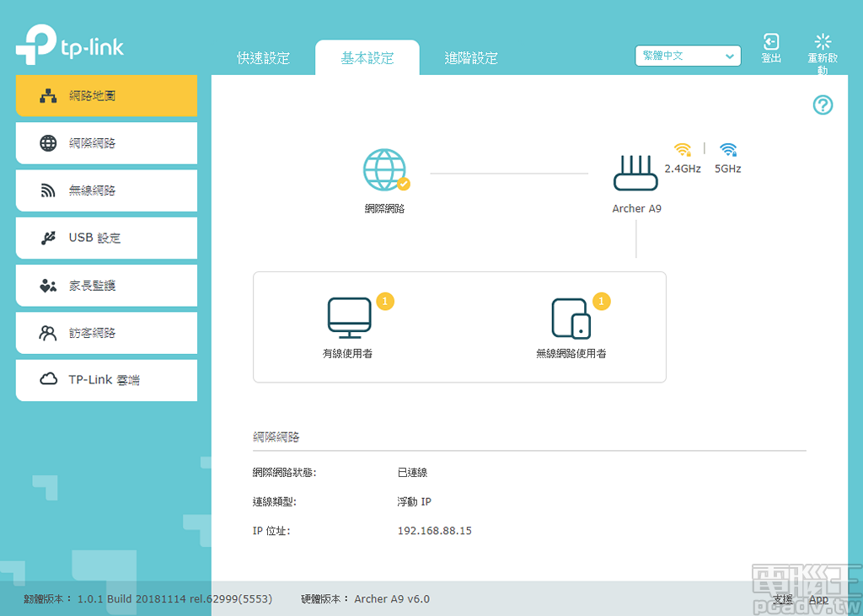863x616 pixels.
Task: Click the Archer A9 router icon
Action: [x=635, y=172]
